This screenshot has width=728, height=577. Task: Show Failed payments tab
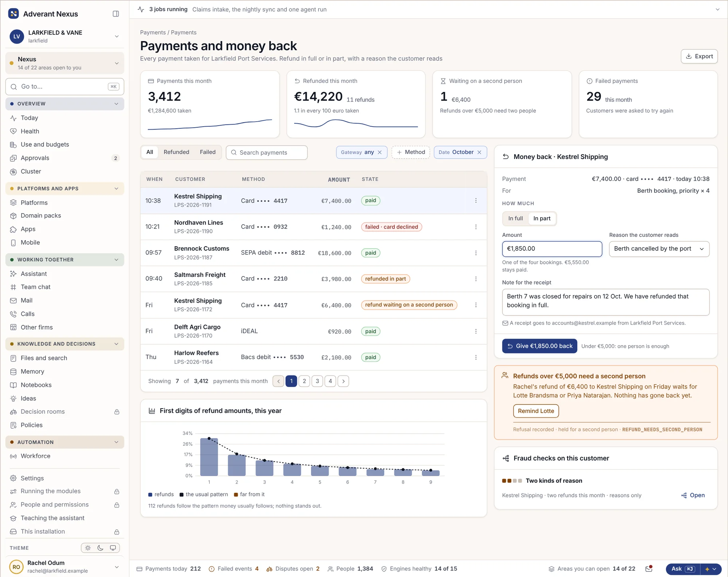click(207, 152)
